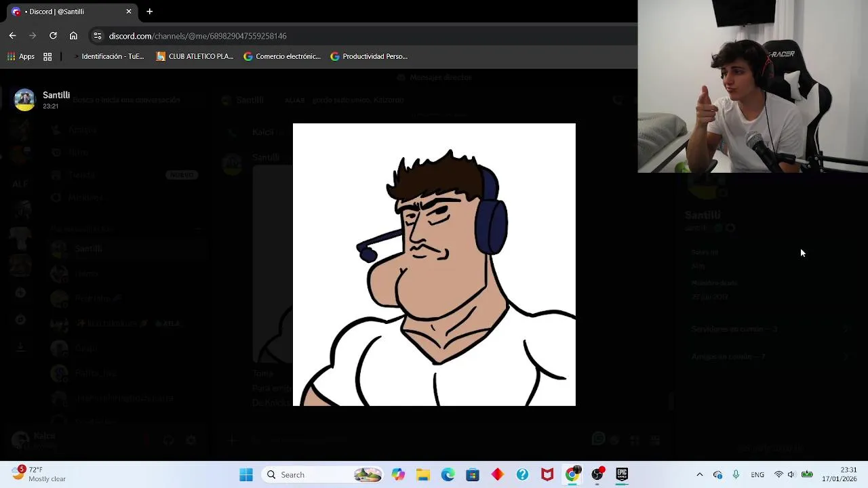The width and height of the screenshot is (868, 488).
Task: Open the red diamond app on taskbar
Action: tap(498, 474)
